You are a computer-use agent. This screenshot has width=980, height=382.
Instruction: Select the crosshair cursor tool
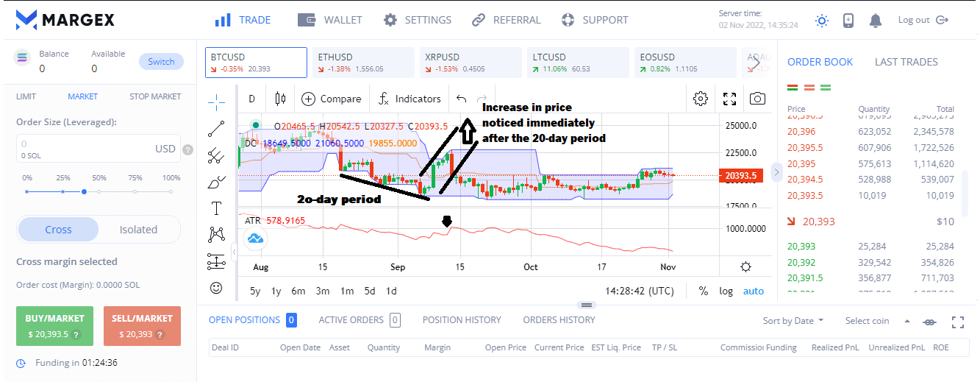pos(216,100)
